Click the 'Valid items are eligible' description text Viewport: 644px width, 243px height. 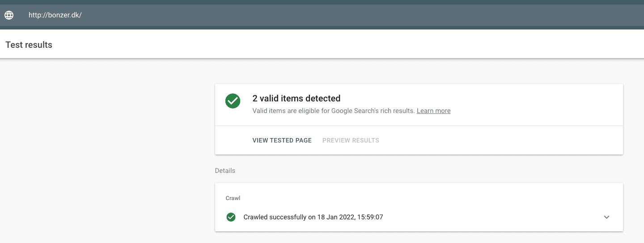(334, 111)
